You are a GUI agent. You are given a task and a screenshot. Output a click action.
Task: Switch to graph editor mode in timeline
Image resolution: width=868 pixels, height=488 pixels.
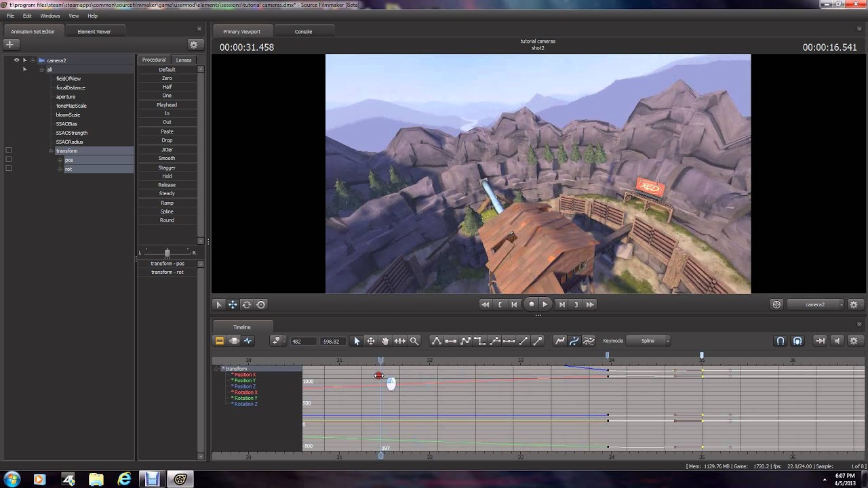pos(248,341)
